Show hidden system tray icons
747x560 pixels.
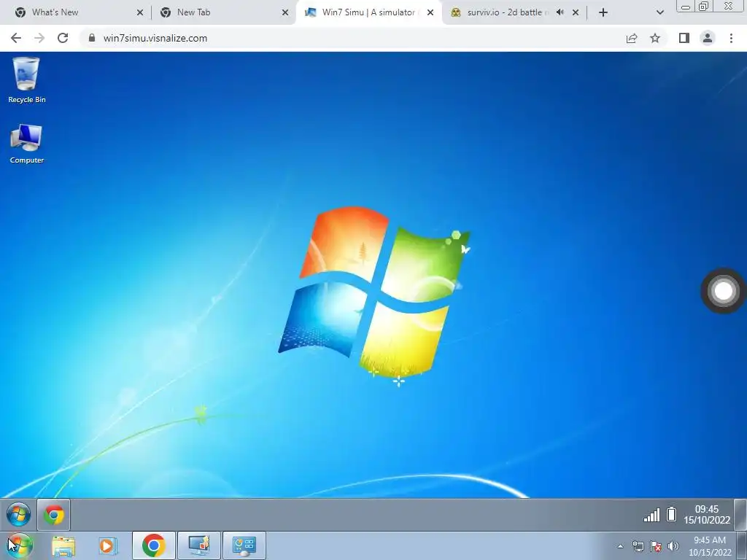pyautogui.click(x=620, y=546)
